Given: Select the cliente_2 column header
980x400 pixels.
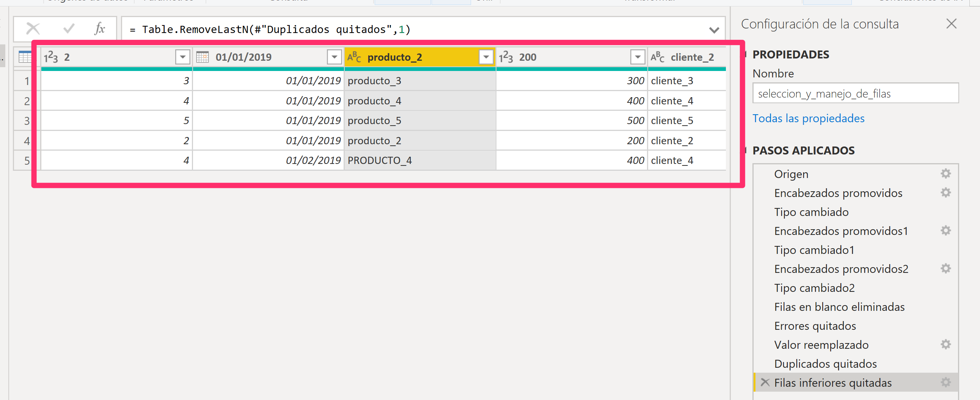Looking at the screenshot, I should 687,57.
